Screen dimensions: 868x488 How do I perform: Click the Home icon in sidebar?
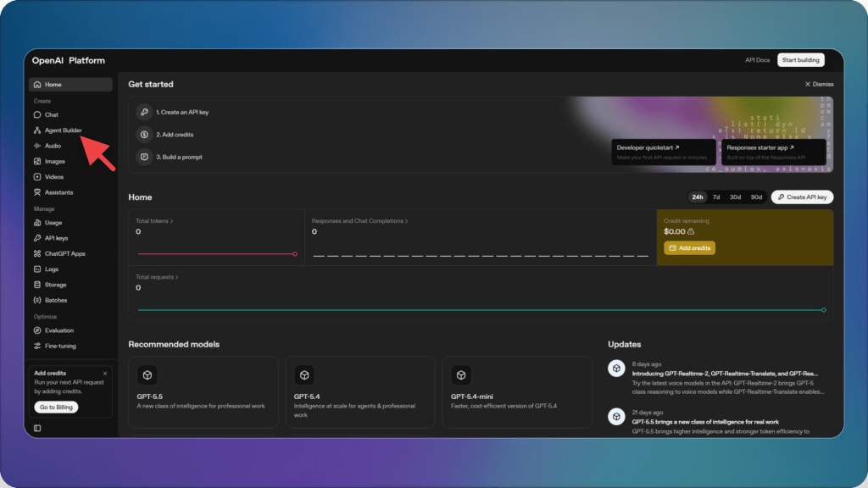37,85
